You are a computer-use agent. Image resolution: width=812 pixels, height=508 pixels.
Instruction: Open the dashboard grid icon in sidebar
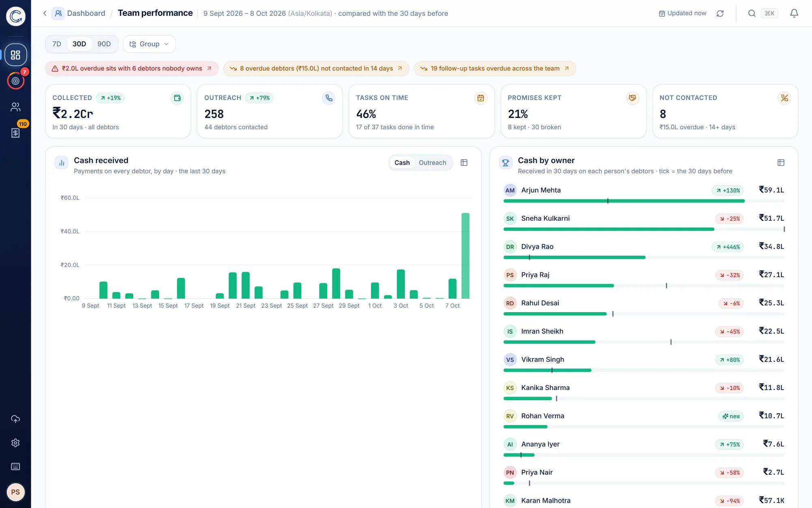pyautogui.click(x=15, y=55)
